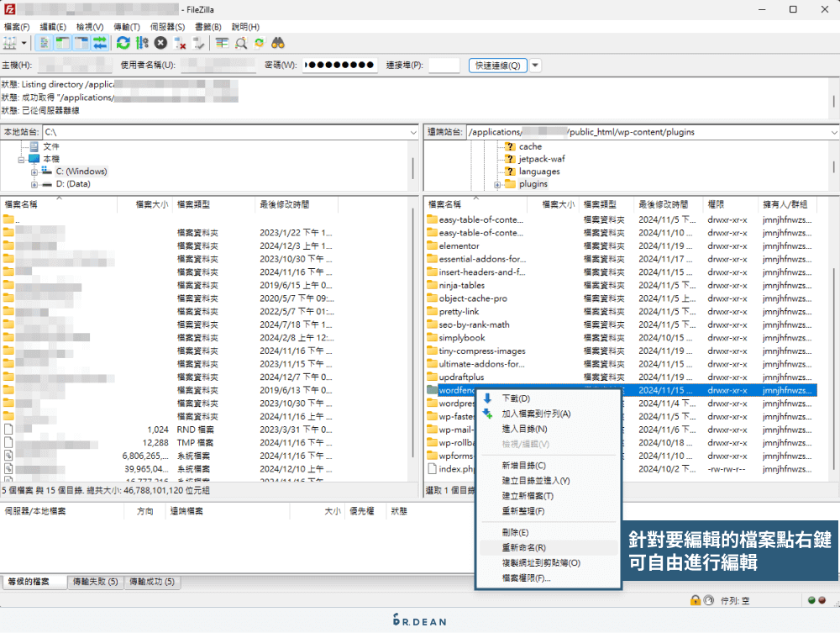Refresh the file and folder listings
The image size is (840, 633).
tap(123, 43)
